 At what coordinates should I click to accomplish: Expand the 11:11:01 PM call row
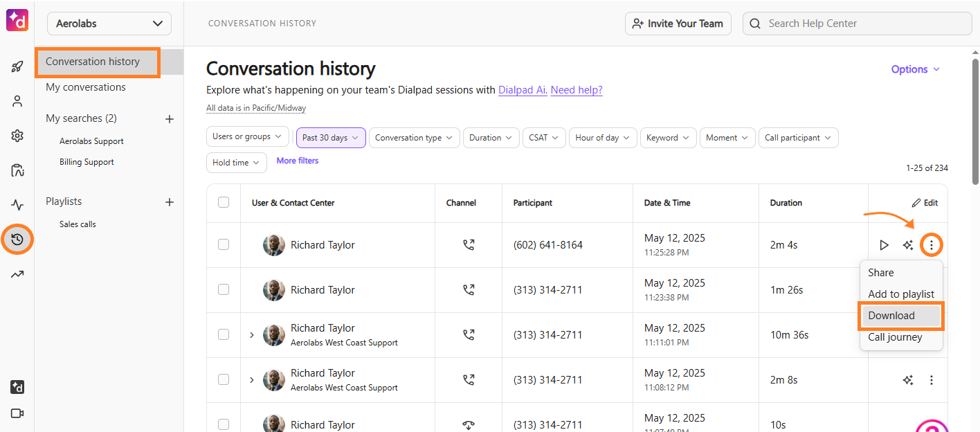(252, 335)
